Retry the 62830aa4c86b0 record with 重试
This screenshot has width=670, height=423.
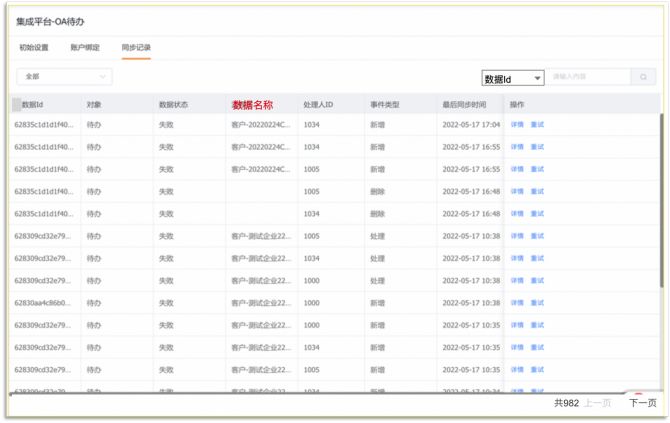(537, 303)
